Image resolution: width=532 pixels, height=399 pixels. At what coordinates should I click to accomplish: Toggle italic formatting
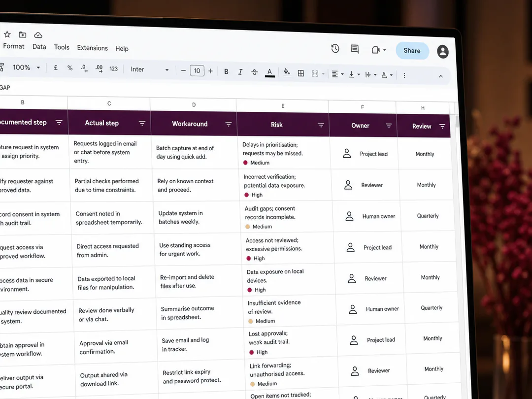[240, 72]
